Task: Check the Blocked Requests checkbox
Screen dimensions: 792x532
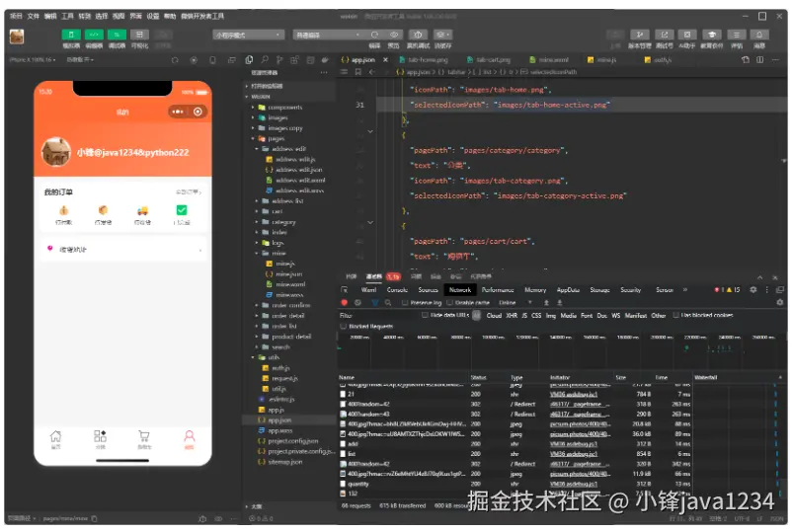Action: (x=344, y=327)
